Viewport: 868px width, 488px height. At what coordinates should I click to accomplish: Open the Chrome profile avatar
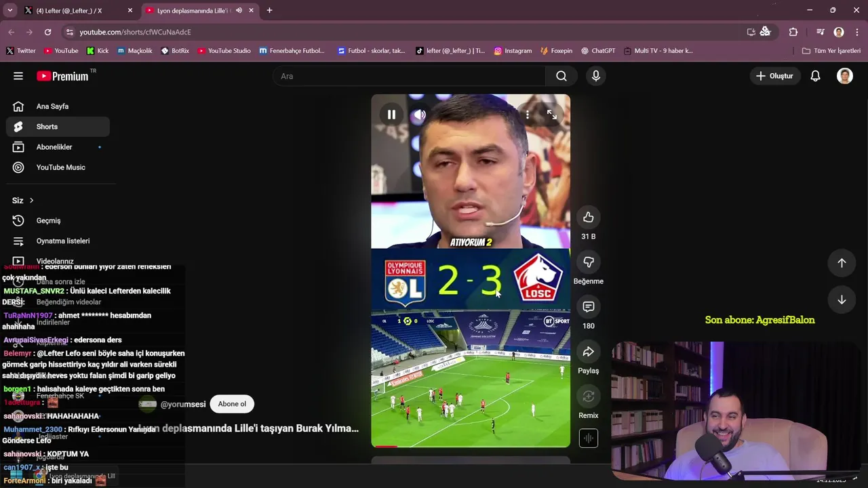click(x=839, y=32)
